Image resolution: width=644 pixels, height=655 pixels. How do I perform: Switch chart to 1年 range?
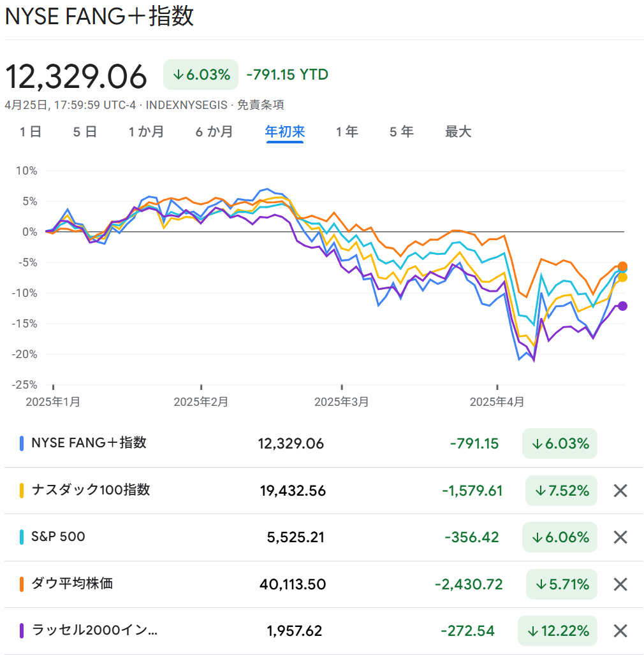pos(348,132)
